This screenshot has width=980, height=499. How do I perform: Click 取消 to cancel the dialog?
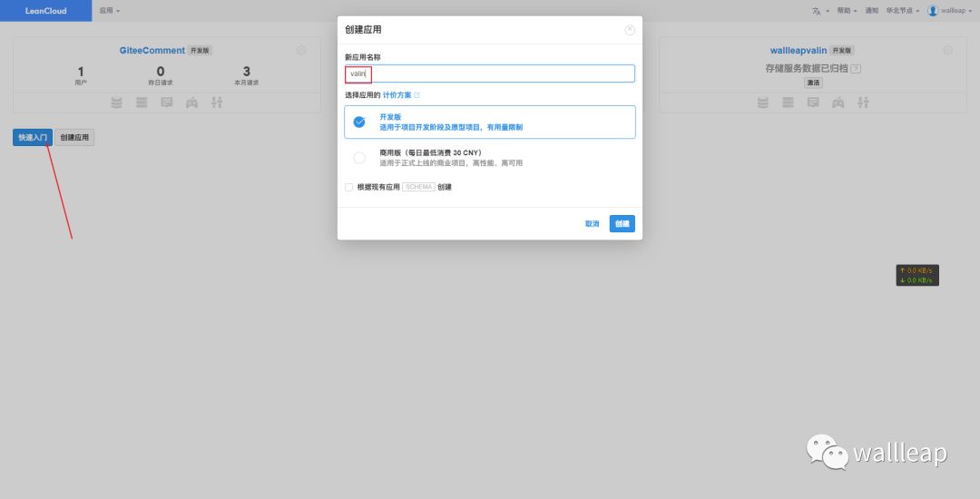tap(592, 223)
